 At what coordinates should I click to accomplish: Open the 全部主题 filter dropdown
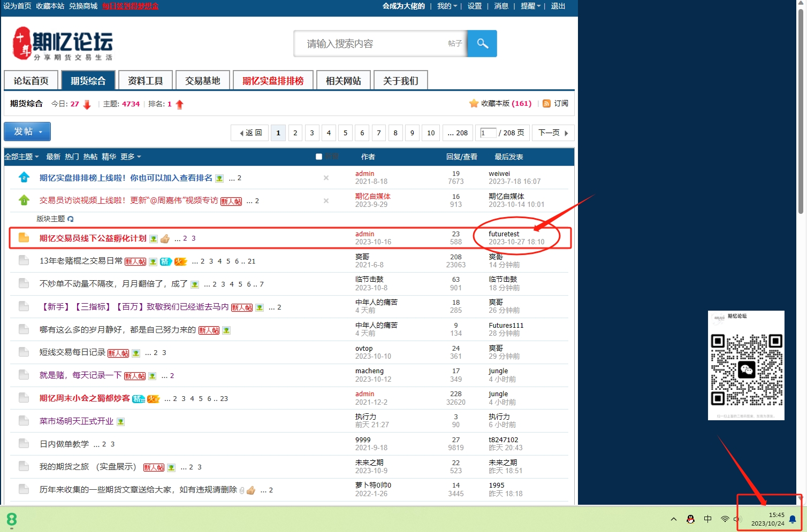[x=21, y=157]
